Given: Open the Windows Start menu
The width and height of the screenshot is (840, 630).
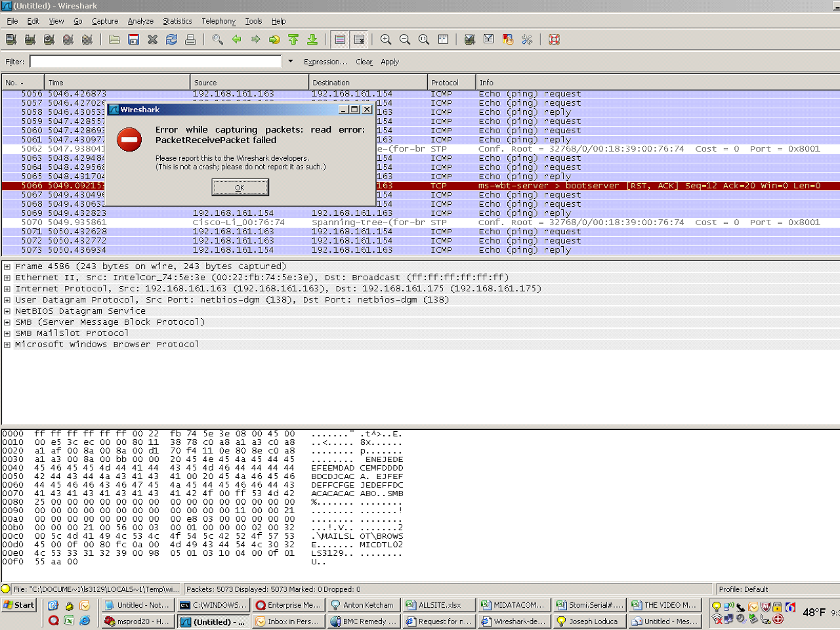Looking at the screenshot, I should 19,605.
